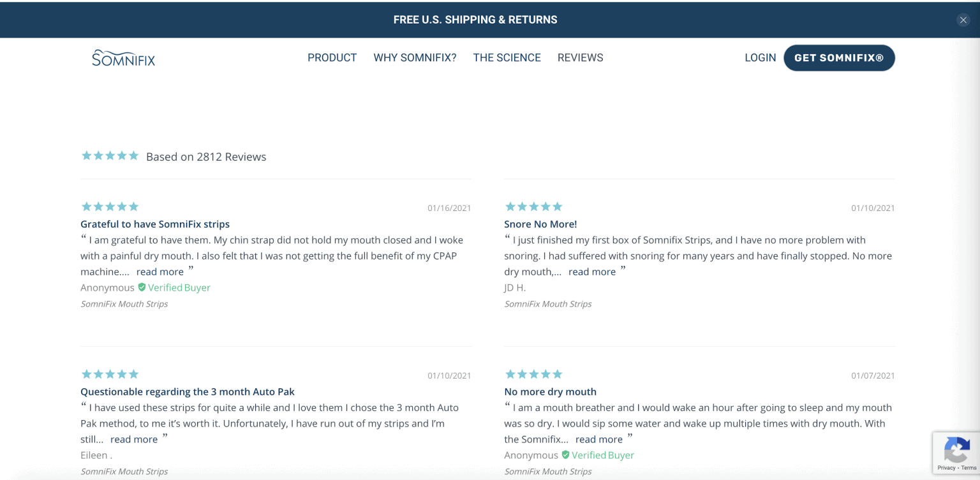Click star rating on Snore No More review
The width and height of the screenshot is (980, 480).
coord(533,207)
